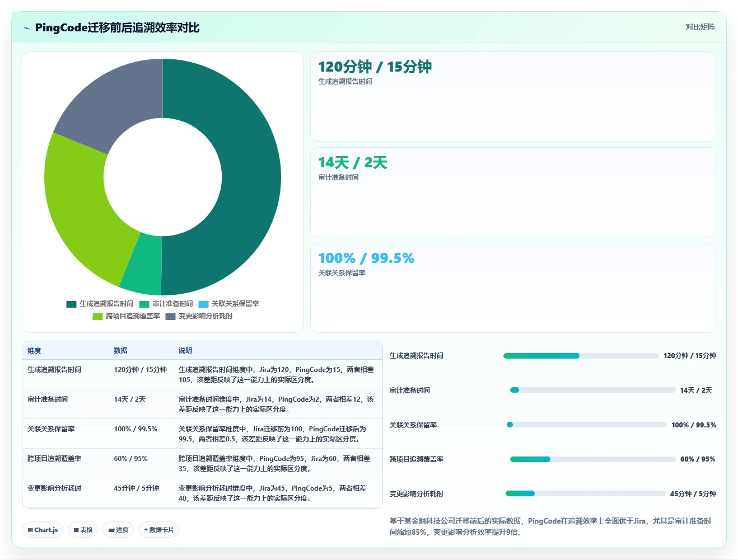The image size is (738, 560).
Task: Click the summary paragraph about 金融科技公司
Action: pos(552,526)
